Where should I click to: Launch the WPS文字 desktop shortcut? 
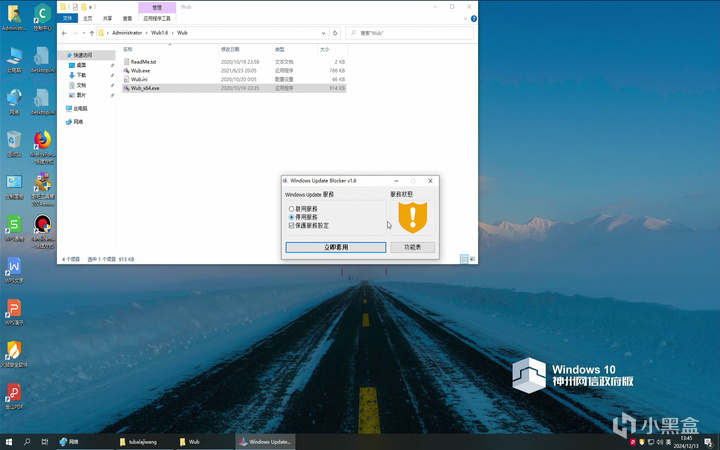click(14, 270)
